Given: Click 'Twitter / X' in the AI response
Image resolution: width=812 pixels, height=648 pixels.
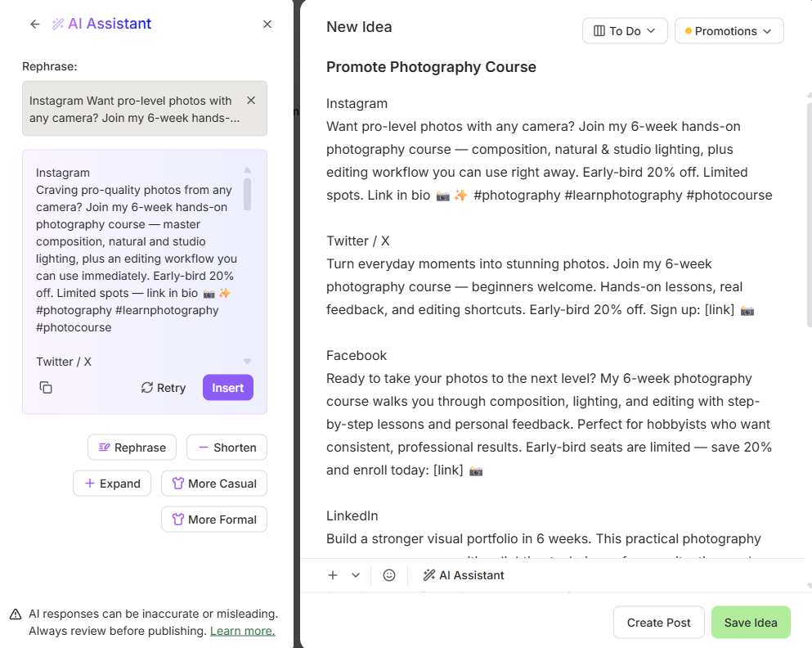Looking at the screenshot, I should pyautogui.click(x=64, y=362).
